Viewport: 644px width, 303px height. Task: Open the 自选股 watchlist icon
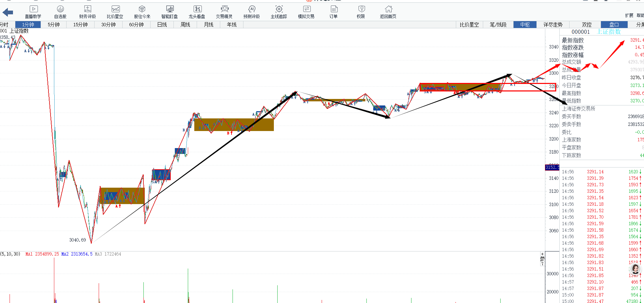(60, 12)
